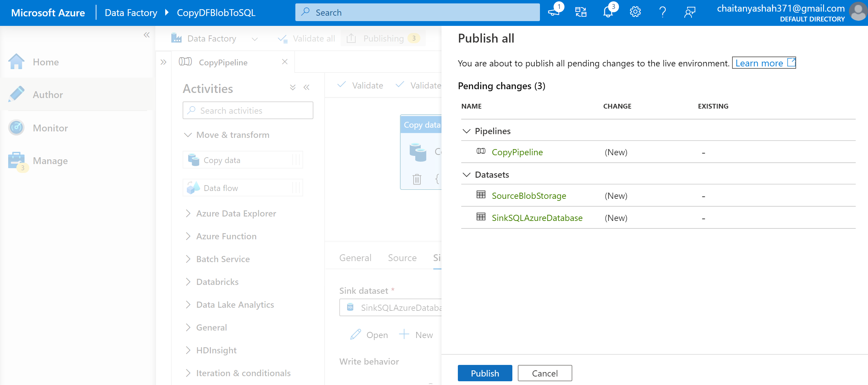
Task: Click the CopyDFBlobToSQL breadcrumb
Action: click(x=216, y=13)
